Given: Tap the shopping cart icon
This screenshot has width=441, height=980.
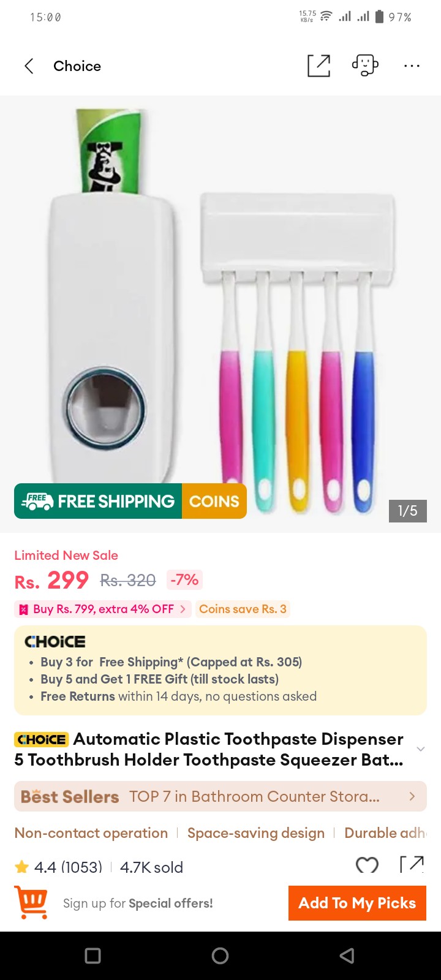Looking at the screenshot, I should point(31,903).
